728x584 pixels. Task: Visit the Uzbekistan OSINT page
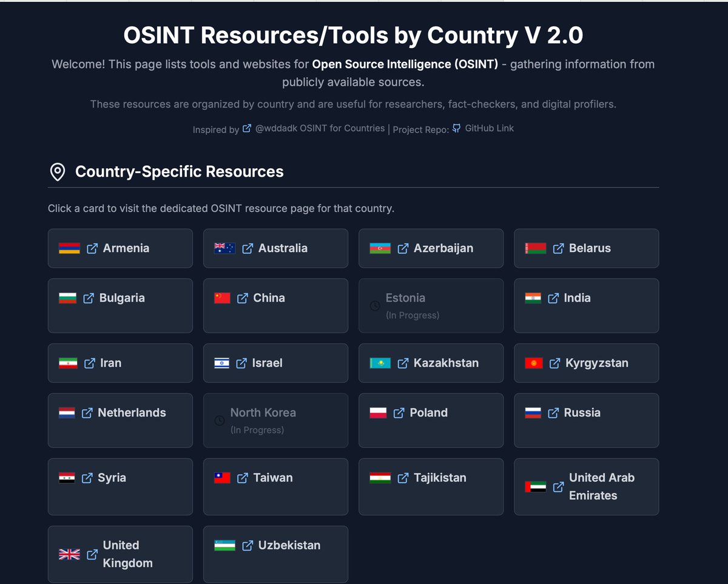point(275,554)
